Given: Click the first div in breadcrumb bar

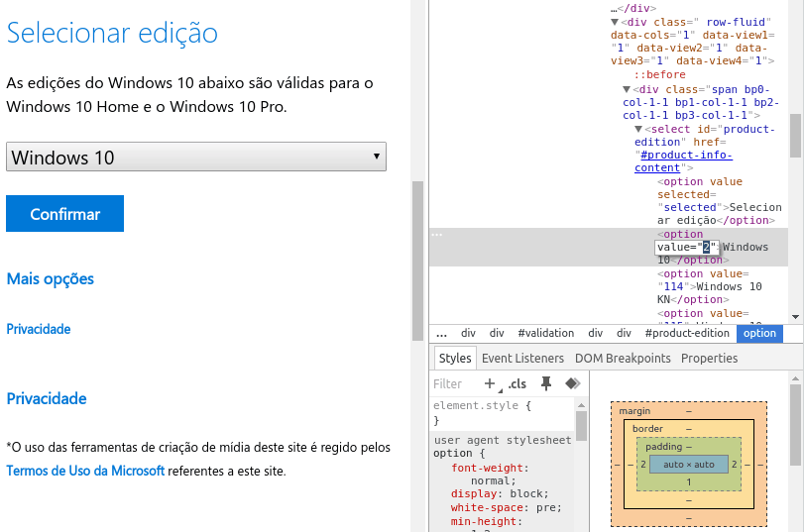Looking at the screenshot, I should point(468,333).
